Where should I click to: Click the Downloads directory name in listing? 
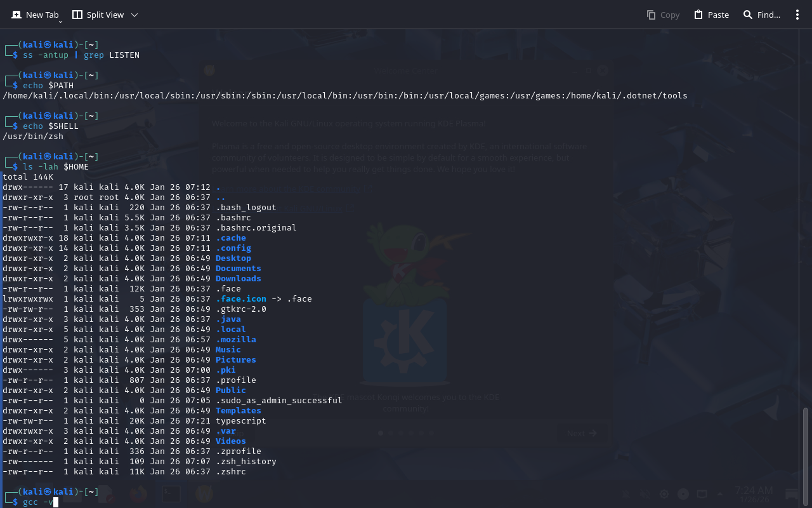pyautogui.click(x=238, y=279)
